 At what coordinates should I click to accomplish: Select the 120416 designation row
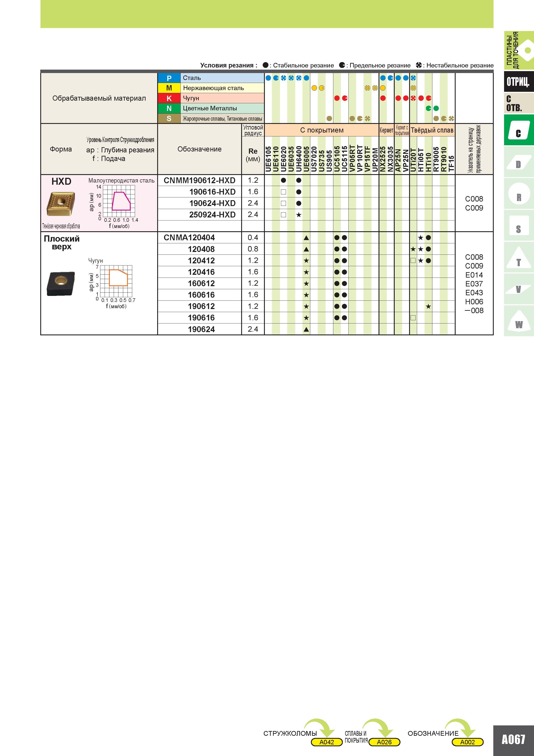[201, 272]
